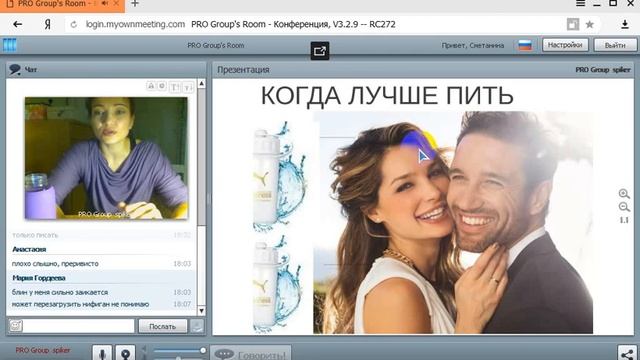Open the share icon at bottom right
This screenshot has height=360, width=640.
pos(627,353)
